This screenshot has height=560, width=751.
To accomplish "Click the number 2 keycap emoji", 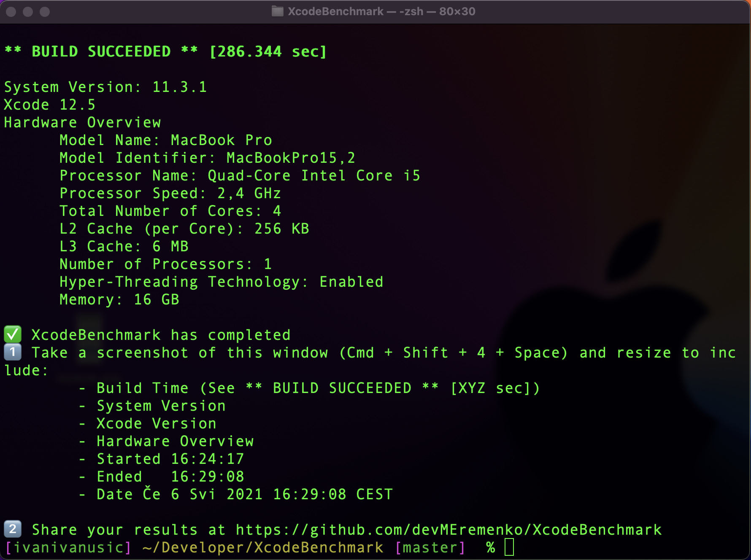I will tap(13, 529).
